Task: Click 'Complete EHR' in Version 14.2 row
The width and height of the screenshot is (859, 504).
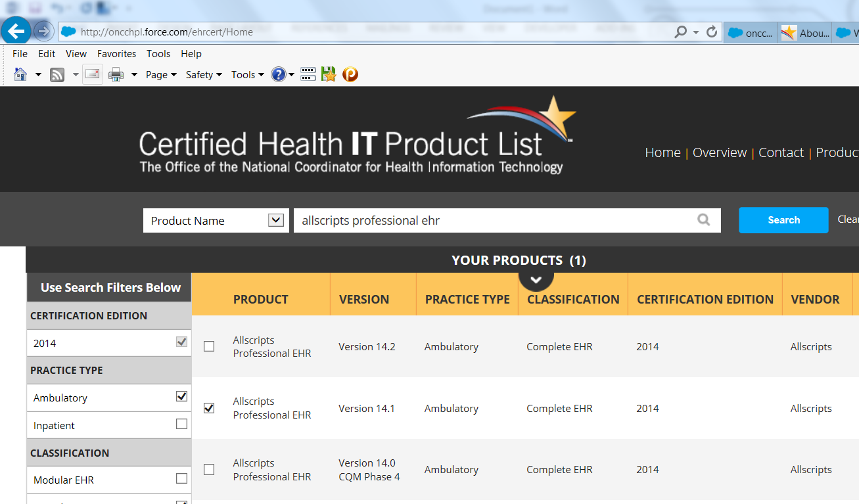Action: tap(559, 347)
